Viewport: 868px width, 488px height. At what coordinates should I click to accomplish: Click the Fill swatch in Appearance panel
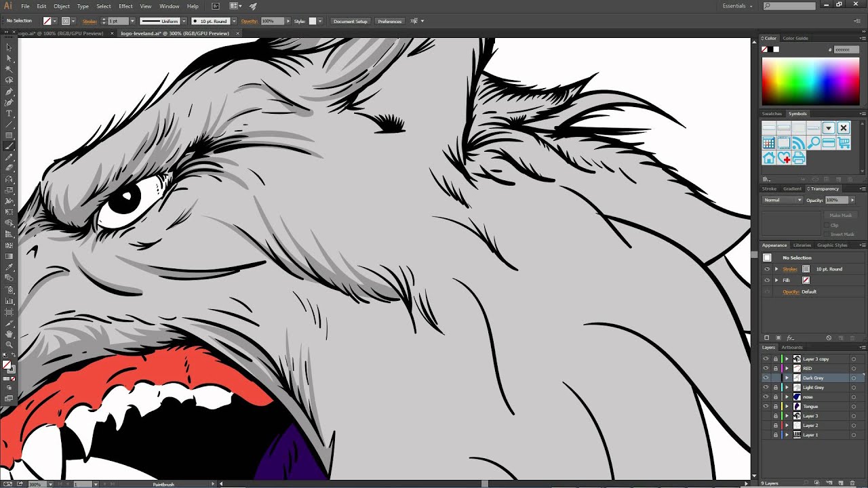[806, 280]
